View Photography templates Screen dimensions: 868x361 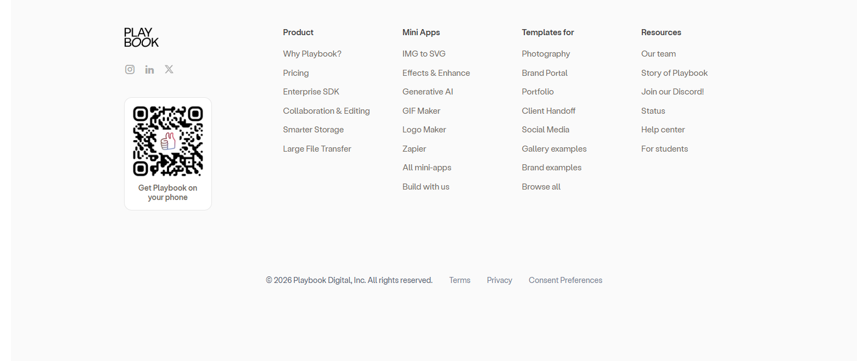tap(546, 53)
